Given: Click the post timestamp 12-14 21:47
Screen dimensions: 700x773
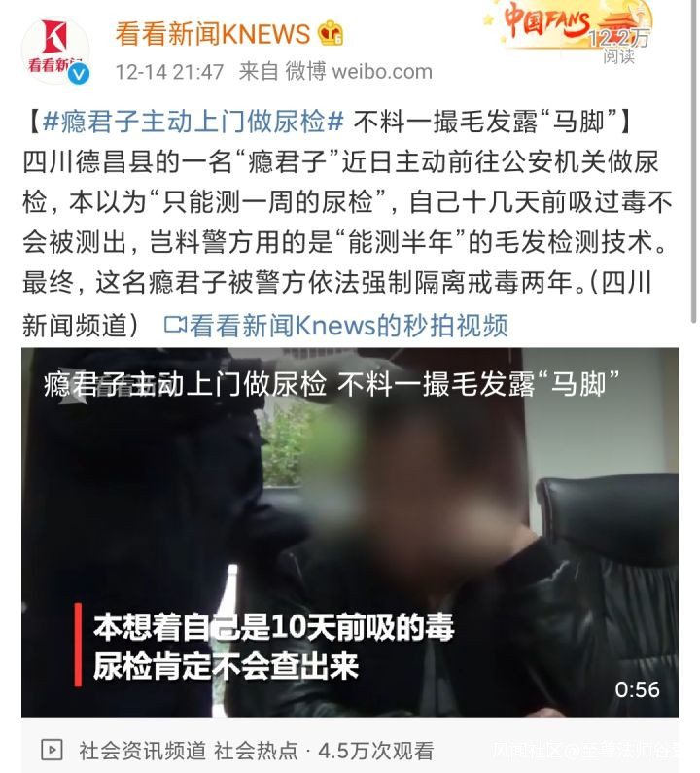Looking at the screenshot, I should coord(169,72).
